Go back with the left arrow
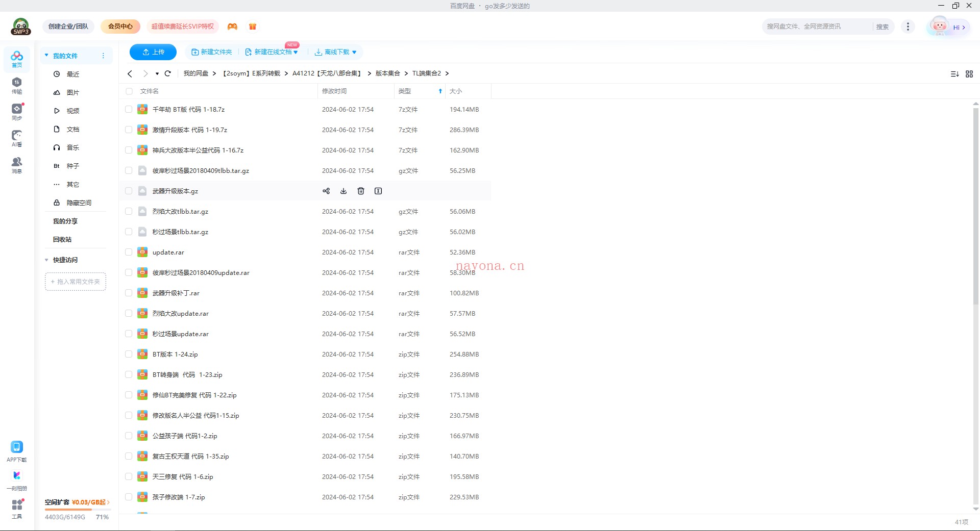Viewport: 980px width, 531px height. click(x=130, y=73)
